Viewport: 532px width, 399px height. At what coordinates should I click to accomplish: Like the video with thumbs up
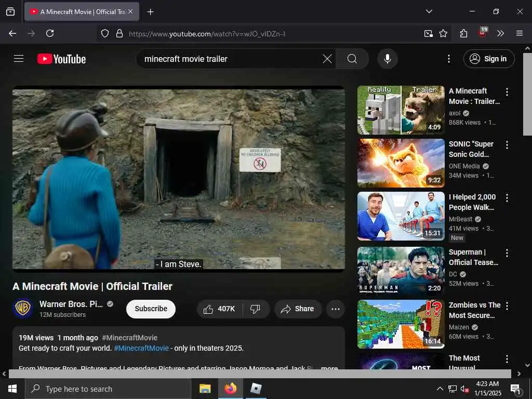219,309
